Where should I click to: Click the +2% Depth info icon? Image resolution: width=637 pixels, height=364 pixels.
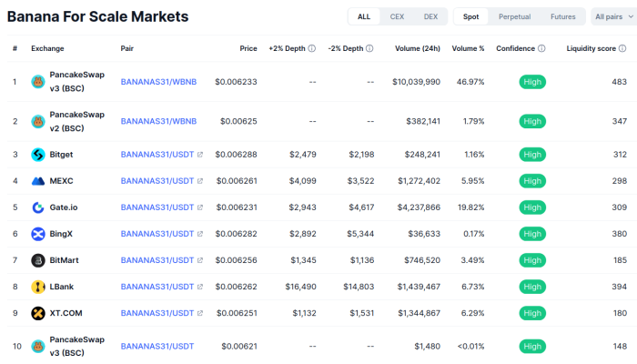point(311,48)
